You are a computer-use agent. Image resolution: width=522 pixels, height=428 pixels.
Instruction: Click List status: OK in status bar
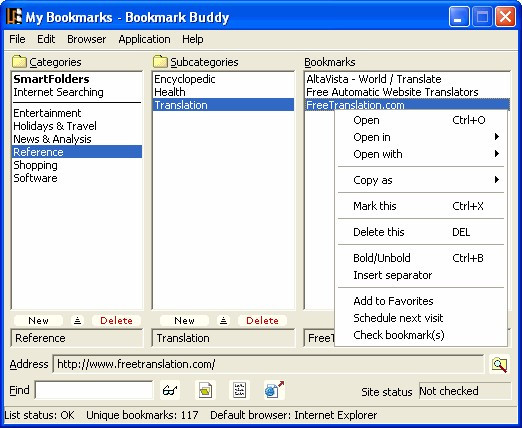[x=40, y=415]
